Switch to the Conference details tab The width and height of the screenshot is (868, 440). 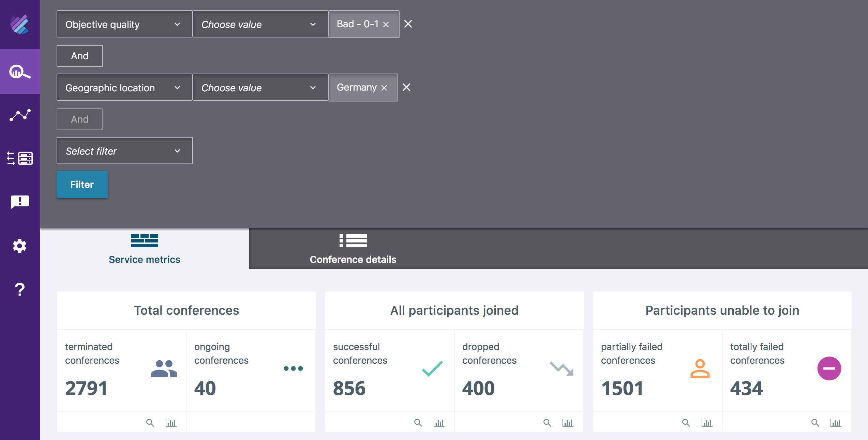click(353, 249)
